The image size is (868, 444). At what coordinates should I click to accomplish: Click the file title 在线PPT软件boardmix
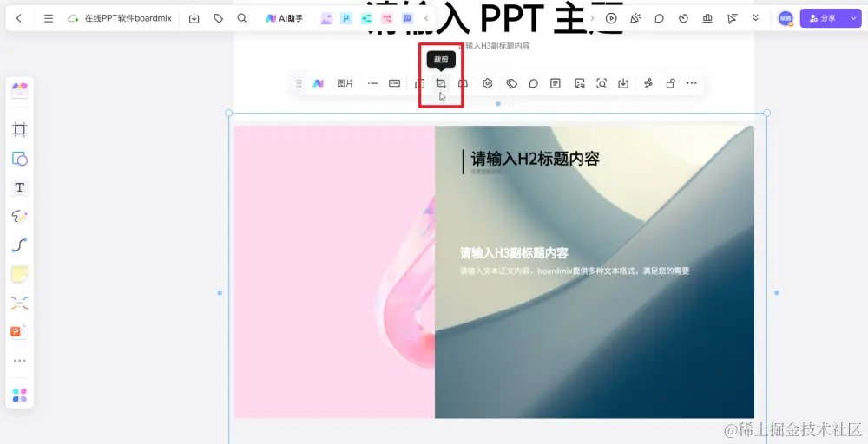pyautogui.click(x=128, y=18)
